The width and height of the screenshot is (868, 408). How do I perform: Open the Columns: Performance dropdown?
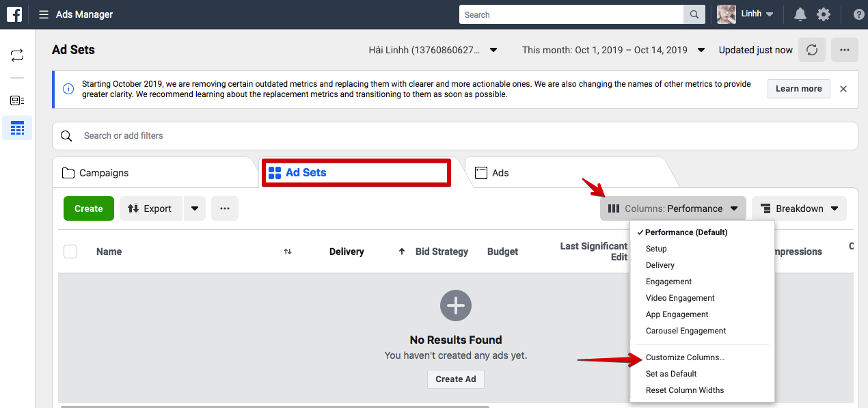[x=673, y=208]
